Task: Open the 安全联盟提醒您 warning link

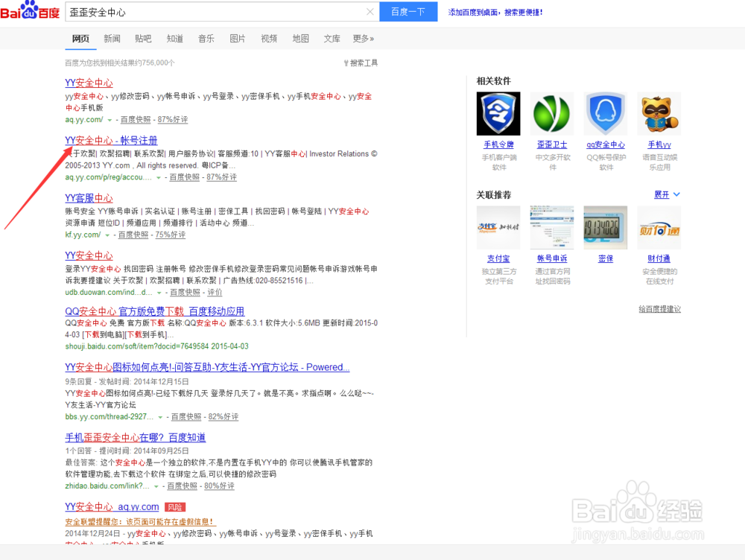Action: [141, 521]
